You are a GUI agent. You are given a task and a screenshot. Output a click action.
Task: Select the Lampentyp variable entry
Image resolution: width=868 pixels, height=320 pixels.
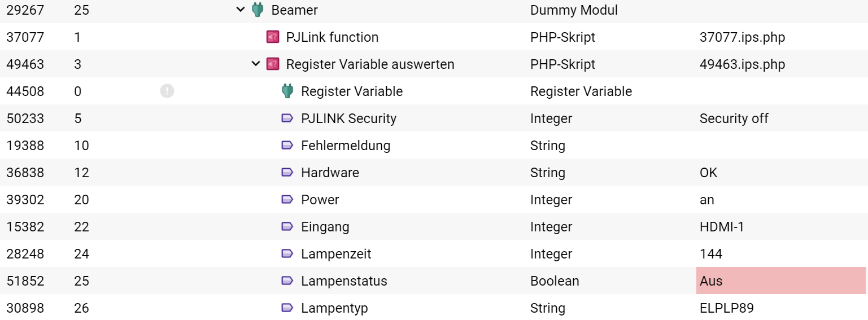(334, 308)
